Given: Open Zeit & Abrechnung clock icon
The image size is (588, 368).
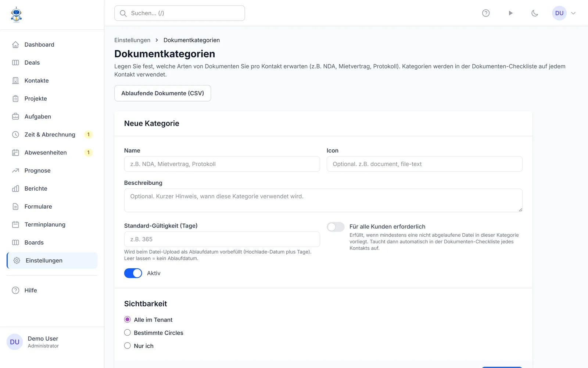Looking at the screenshot, I should point(15,135).
